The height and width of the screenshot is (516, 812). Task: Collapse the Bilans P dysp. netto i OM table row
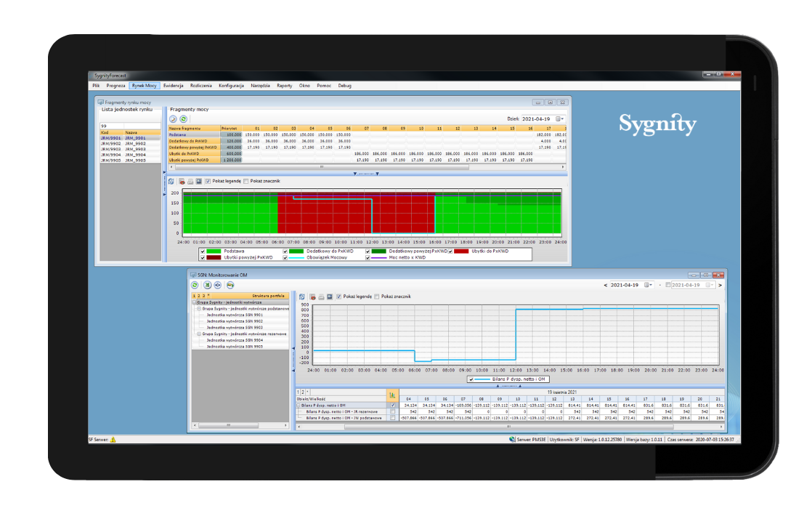pos(299,406)
